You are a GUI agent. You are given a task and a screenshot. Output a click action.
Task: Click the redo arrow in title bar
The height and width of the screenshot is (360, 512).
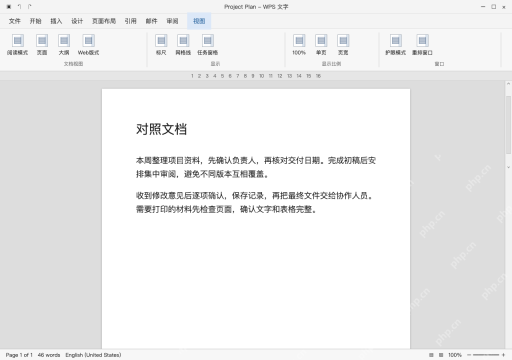pos(30,6)
